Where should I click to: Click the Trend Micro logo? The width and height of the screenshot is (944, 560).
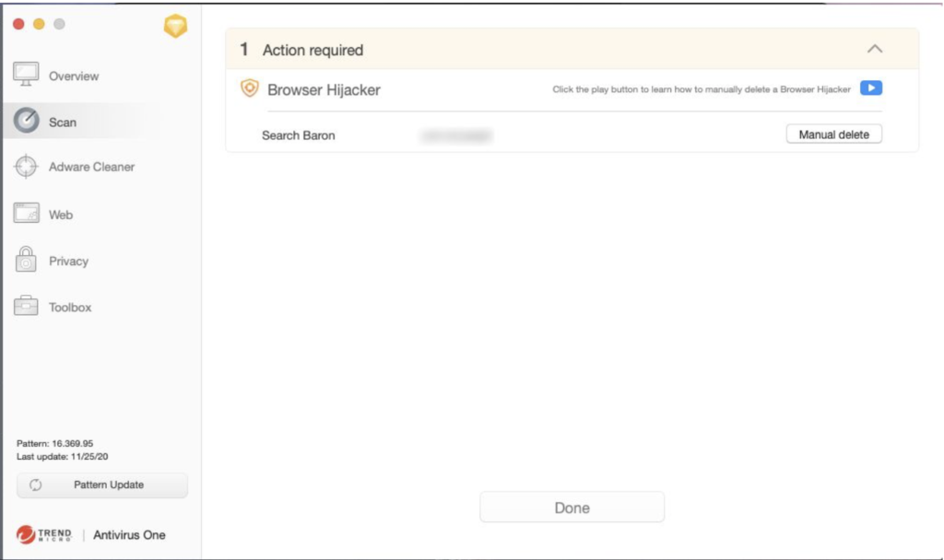click(x=42, y=535)
